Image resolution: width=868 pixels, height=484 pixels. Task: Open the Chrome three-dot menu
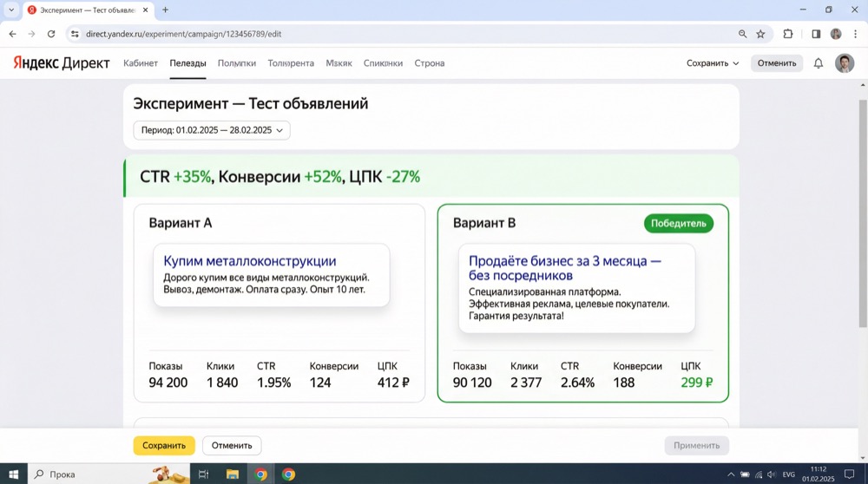click(x=855, y=34)
